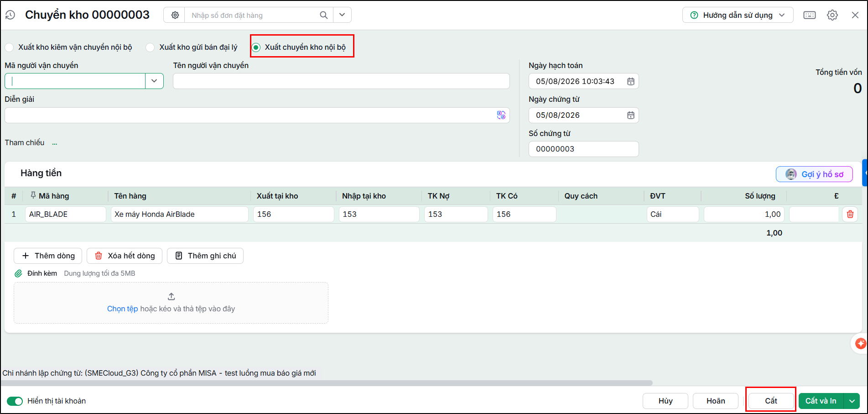Delete row 1 with trash icon

[850, 214]
